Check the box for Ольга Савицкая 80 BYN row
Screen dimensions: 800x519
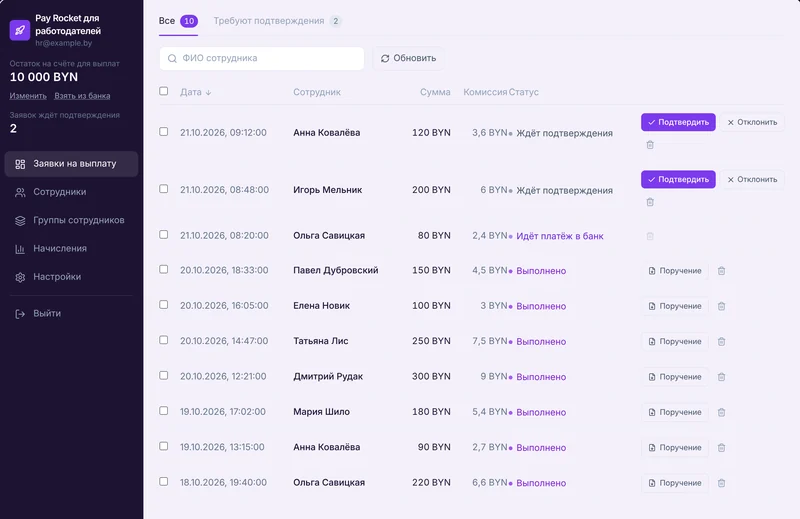tap(163, 235)
